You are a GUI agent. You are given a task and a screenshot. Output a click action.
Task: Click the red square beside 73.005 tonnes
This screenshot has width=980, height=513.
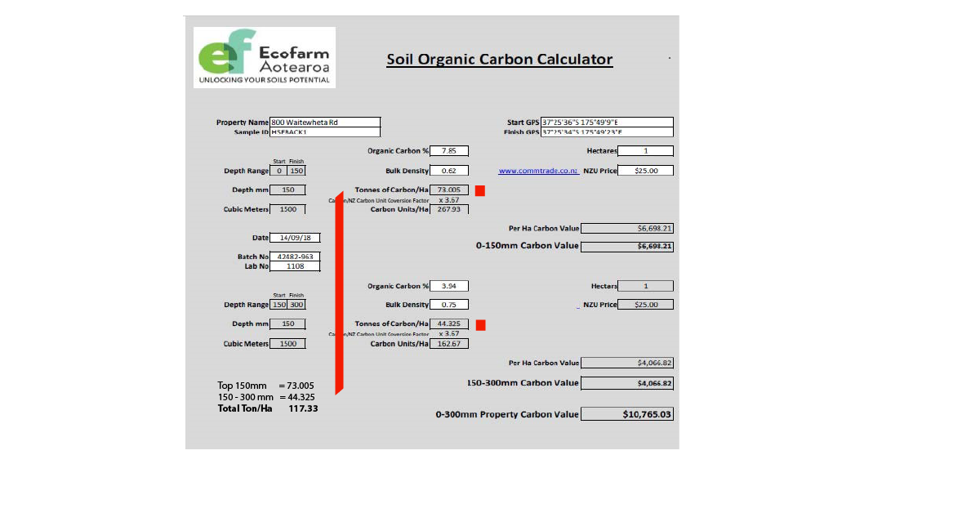(480, 190)
